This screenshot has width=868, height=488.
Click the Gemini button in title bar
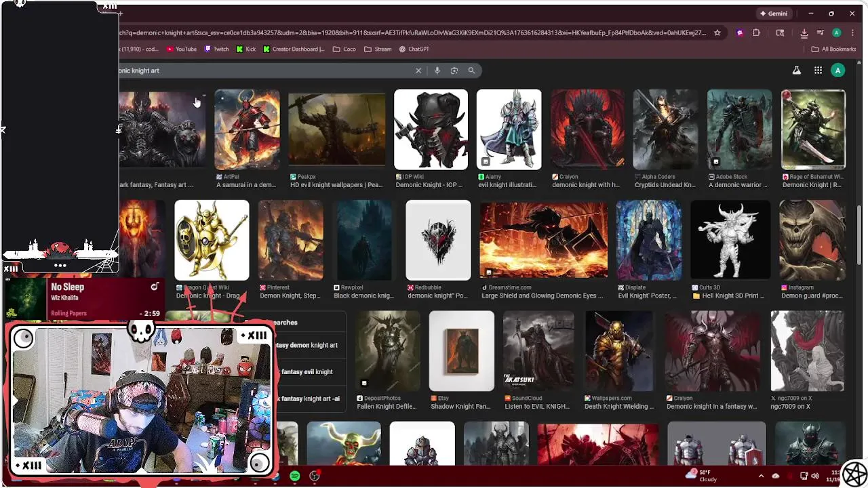pyautogui.click(x=774, y=14)
